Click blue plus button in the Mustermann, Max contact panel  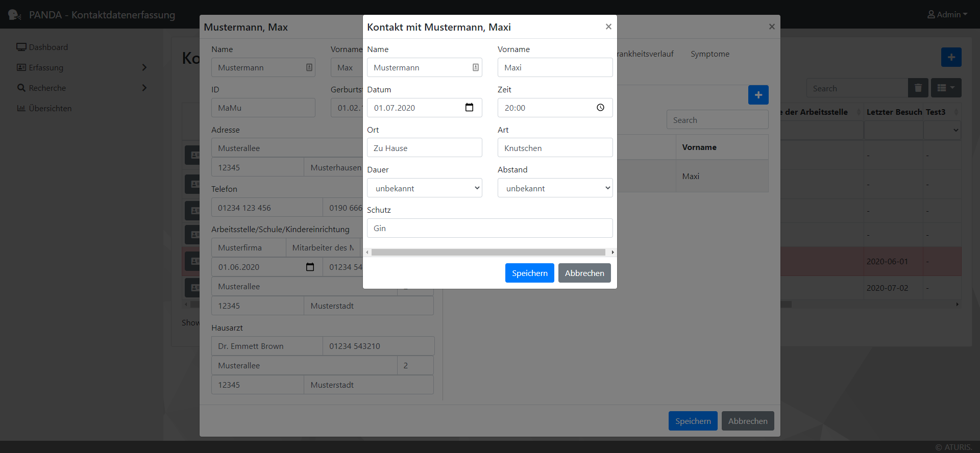point(758,95)
